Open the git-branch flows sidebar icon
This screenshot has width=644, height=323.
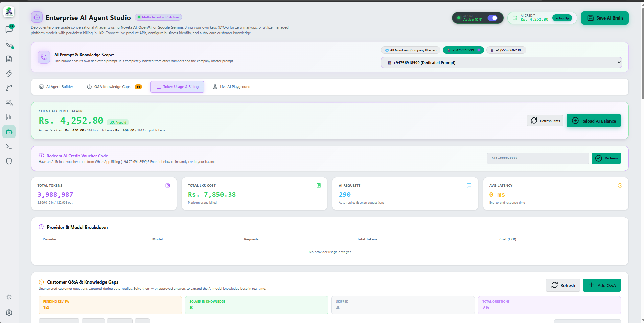pyautogui.click(x=9, y=88)
